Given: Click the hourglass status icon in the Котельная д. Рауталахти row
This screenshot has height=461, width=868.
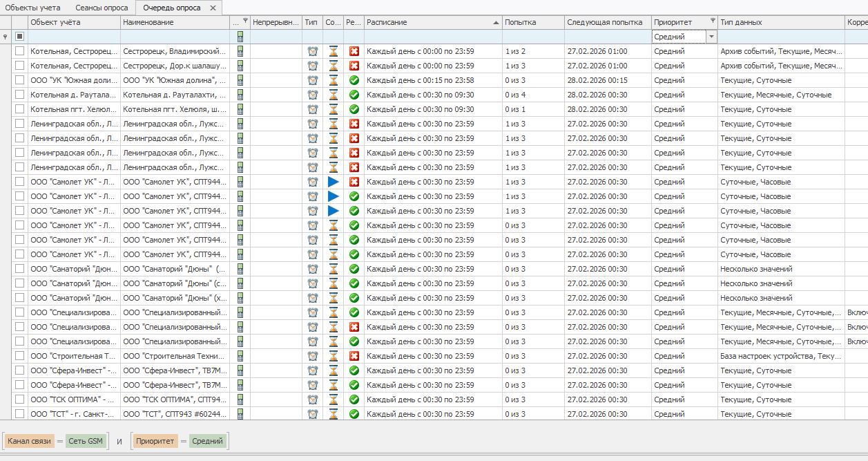Looking at the screenshot, I should point(334,95).
